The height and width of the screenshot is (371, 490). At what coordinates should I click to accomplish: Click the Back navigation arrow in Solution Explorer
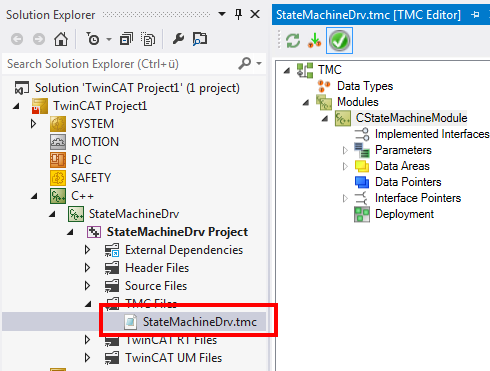coord(17,39)
